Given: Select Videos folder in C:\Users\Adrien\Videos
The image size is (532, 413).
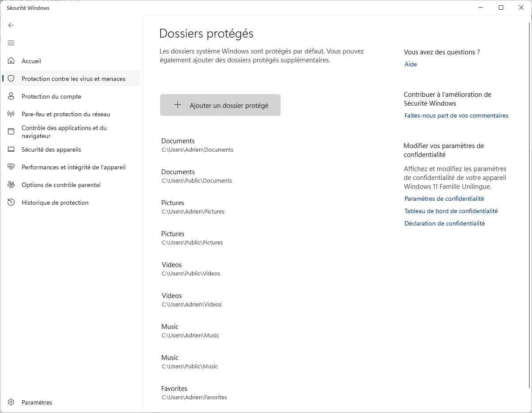Looking at the screenshot, I should (192, 300).
